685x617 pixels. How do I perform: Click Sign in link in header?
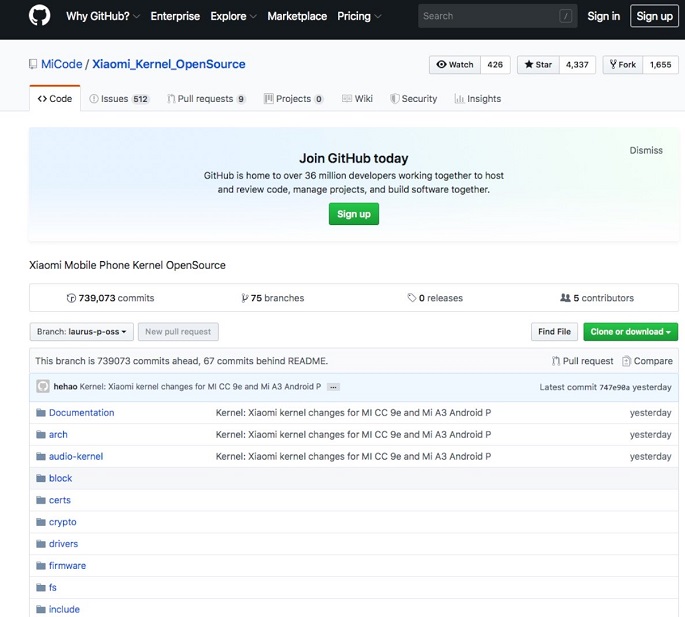point(603,16)
